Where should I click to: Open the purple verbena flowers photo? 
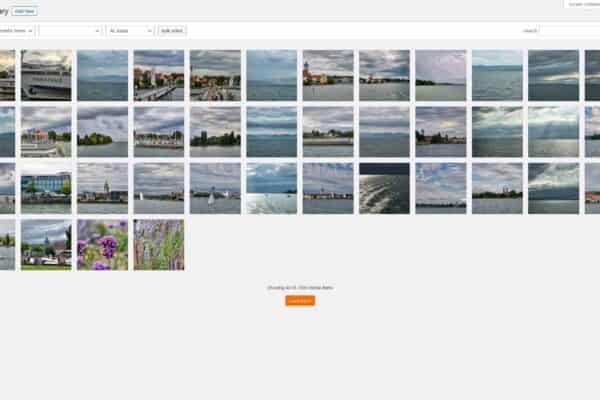103,245
